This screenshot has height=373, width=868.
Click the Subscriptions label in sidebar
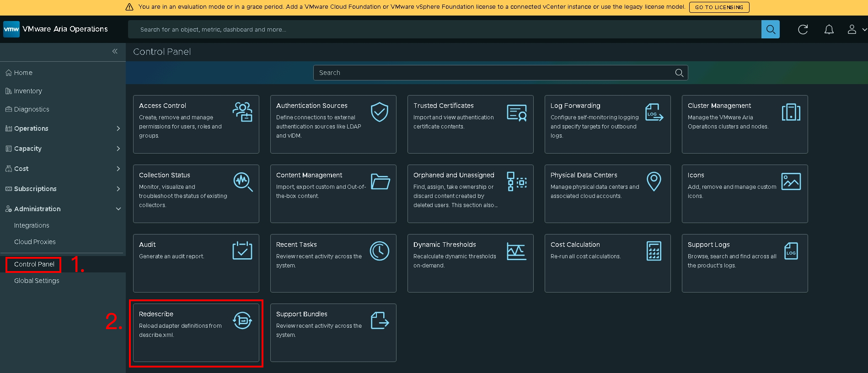tap(35, 189)
